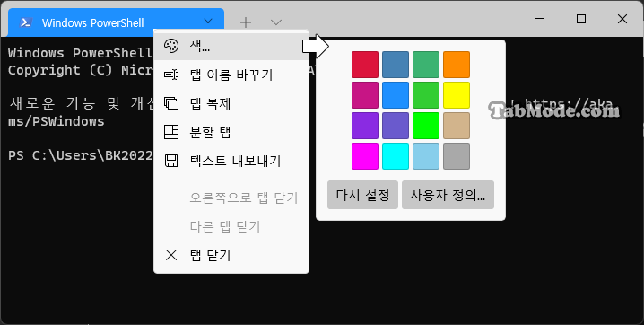The image size is (644, 325).
Task: Pick the tan color swatch
Action: tap(457, 126)
